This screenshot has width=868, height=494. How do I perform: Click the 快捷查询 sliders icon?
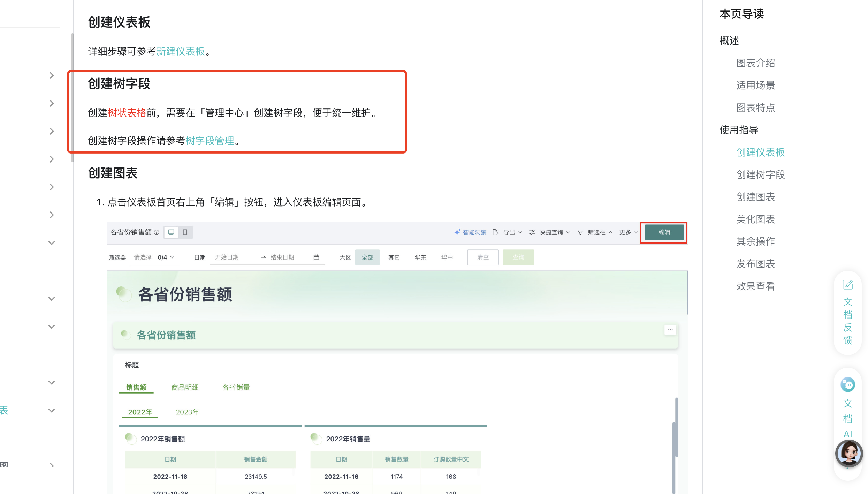click(532, 232)
